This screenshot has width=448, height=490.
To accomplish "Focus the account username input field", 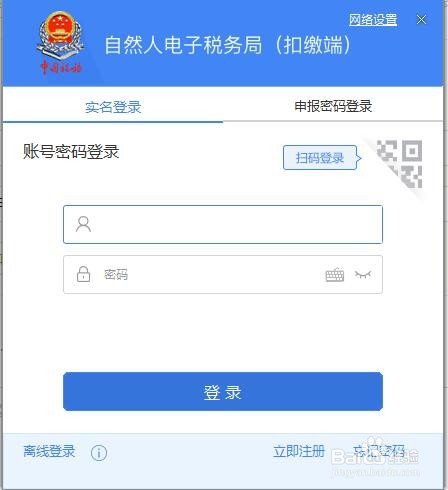I will [x=223, y=224].
